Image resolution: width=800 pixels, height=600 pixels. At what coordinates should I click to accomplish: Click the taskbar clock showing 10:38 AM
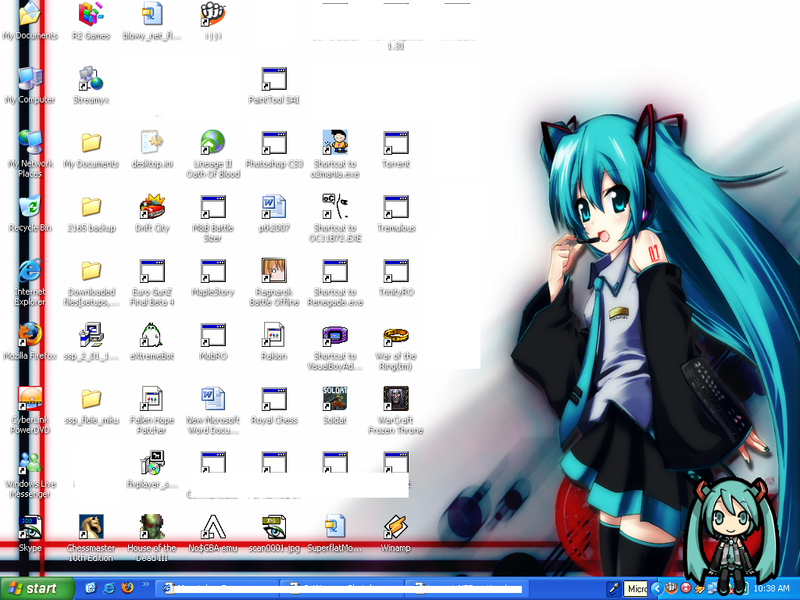click(771, 589)
